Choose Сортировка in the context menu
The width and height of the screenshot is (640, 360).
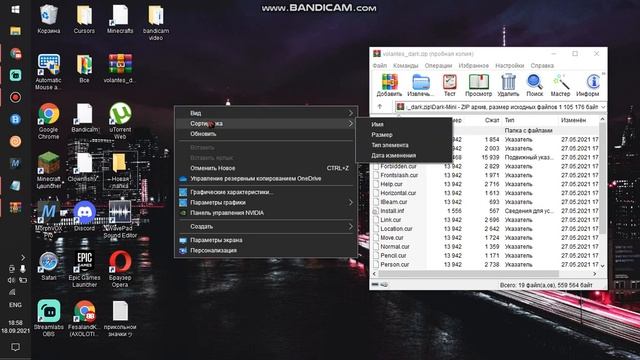[266, 124]
